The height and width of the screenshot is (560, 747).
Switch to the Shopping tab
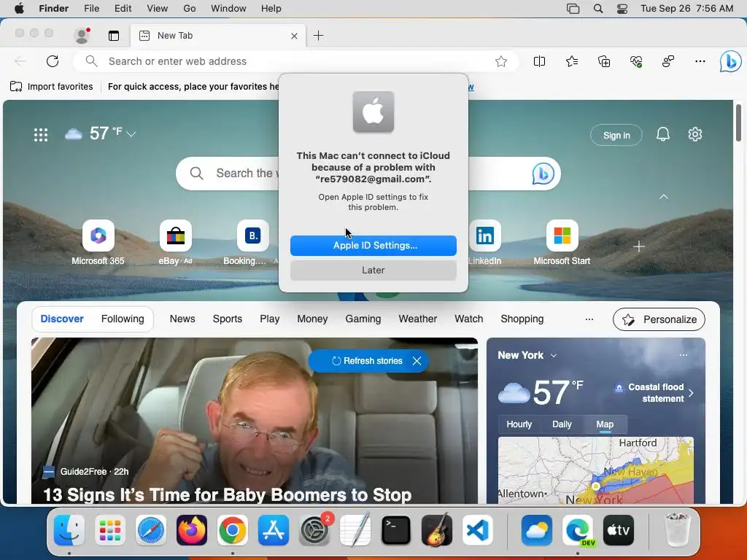click(x=522, y=319)
